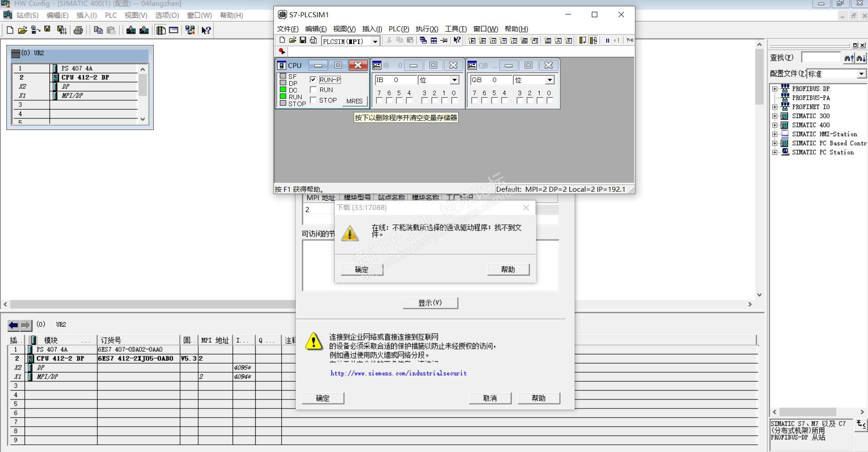Click Save and Compile icon in HW Config

point(62,30)
